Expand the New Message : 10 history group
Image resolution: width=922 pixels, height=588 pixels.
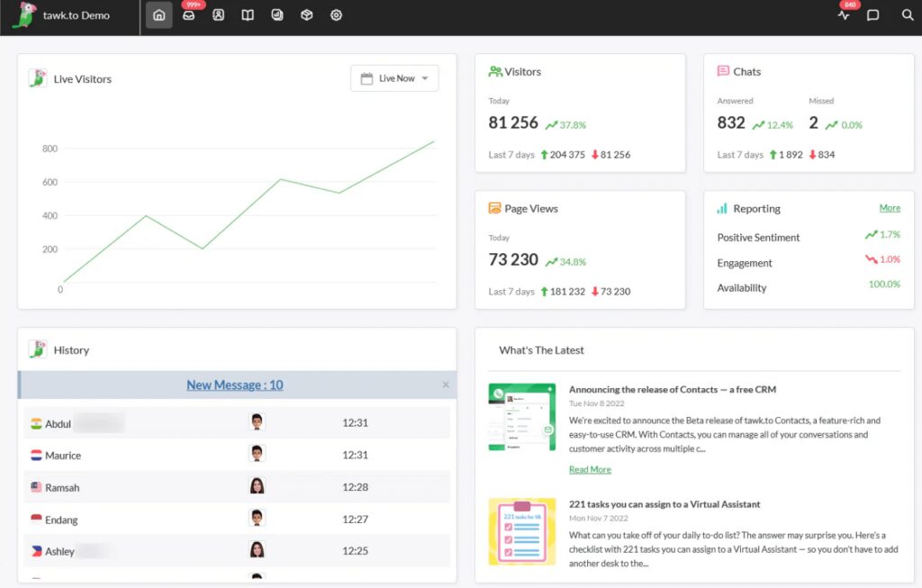[234, 384]
